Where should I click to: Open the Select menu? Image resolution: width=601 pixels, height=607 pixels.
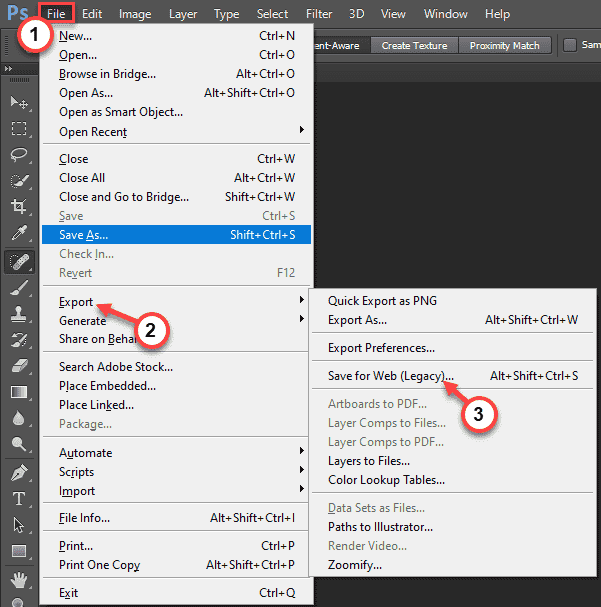point(272,14)
